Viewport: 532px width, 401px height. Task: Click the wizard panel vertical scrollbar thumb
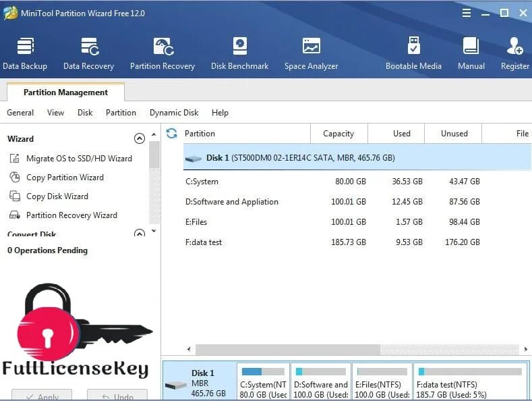pyautogui.click(x=154, y=155)
